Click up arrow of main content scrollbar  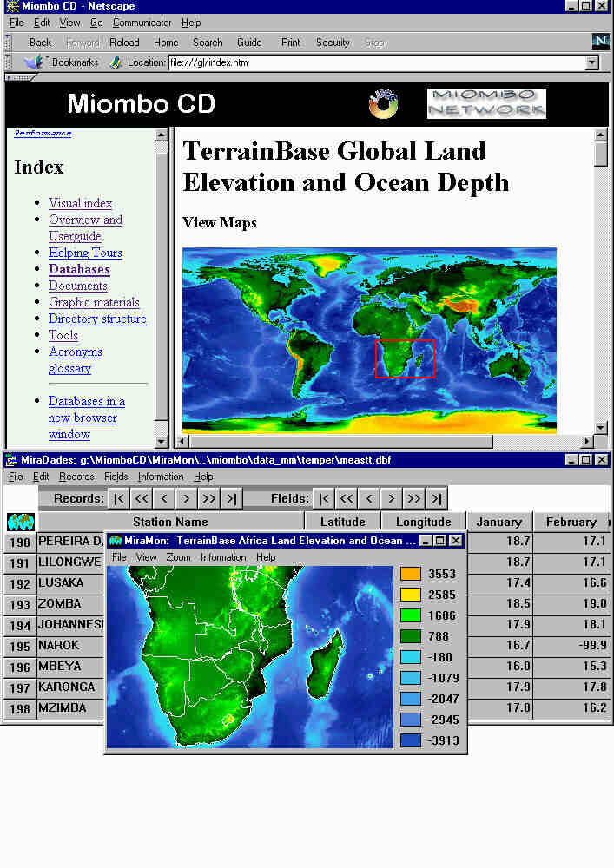(601, 135)
